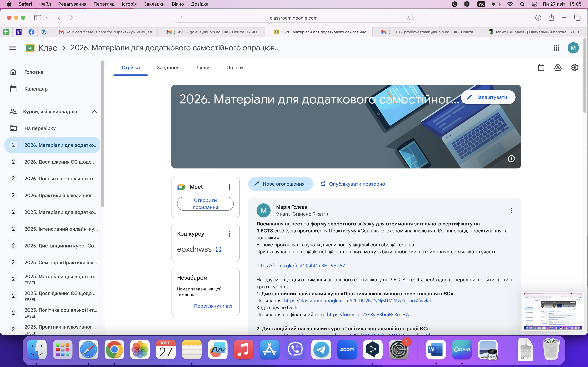This screenshot has height=367, width=588.
Task: Reload page in Safari address bar
Action: [408, 18]
